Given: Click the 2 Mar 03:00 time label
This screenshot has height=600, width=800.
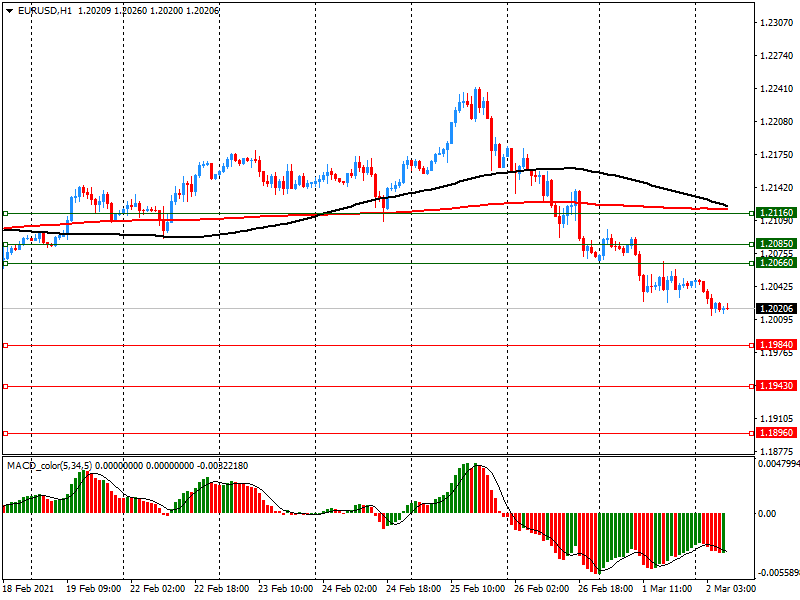Looking at the screenshot, I should click(731, 589).
